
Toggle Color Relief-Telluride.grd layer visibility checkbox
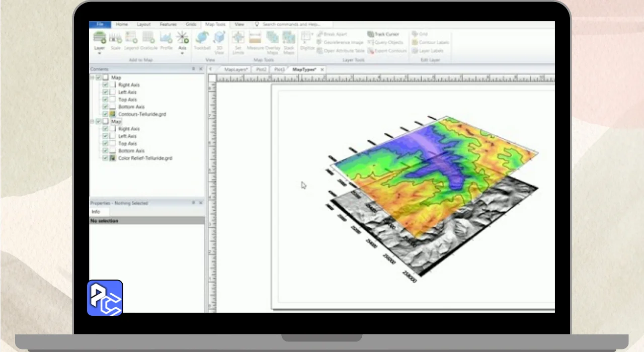point(105,158)
